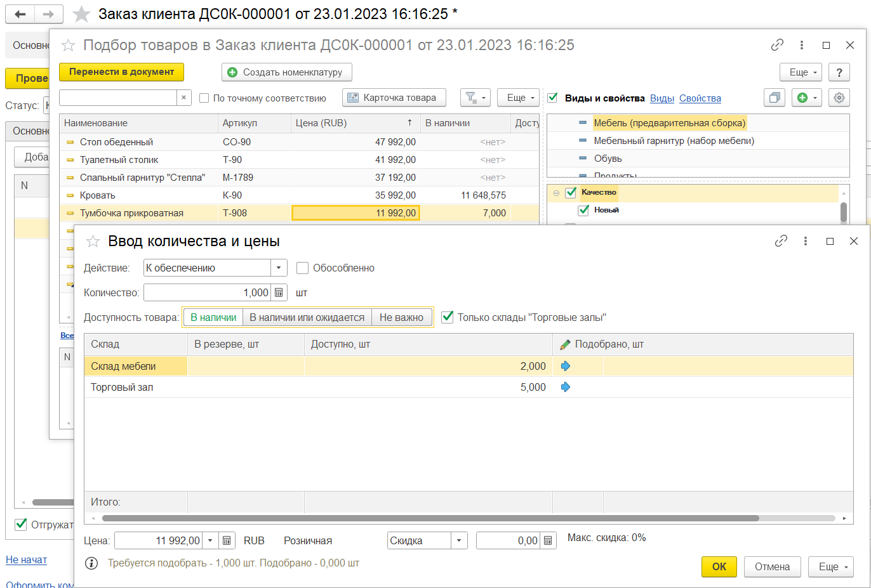
Task: Toggle Только склады "Торговые залы" checkbox
Action: coord(448,317)
